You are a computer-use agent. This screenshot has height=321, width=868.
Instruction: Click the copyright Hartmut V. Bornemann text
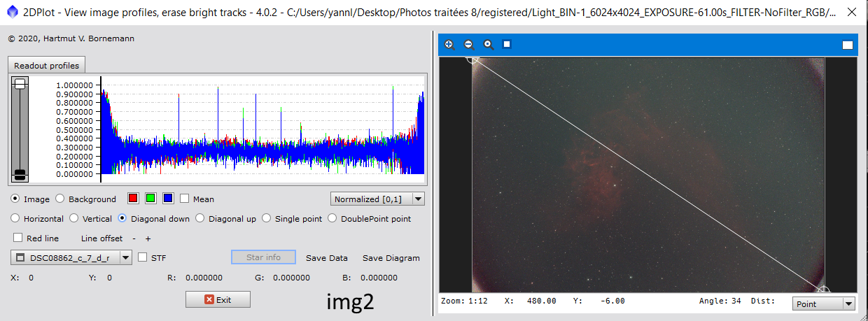click(x=71, y=38)
